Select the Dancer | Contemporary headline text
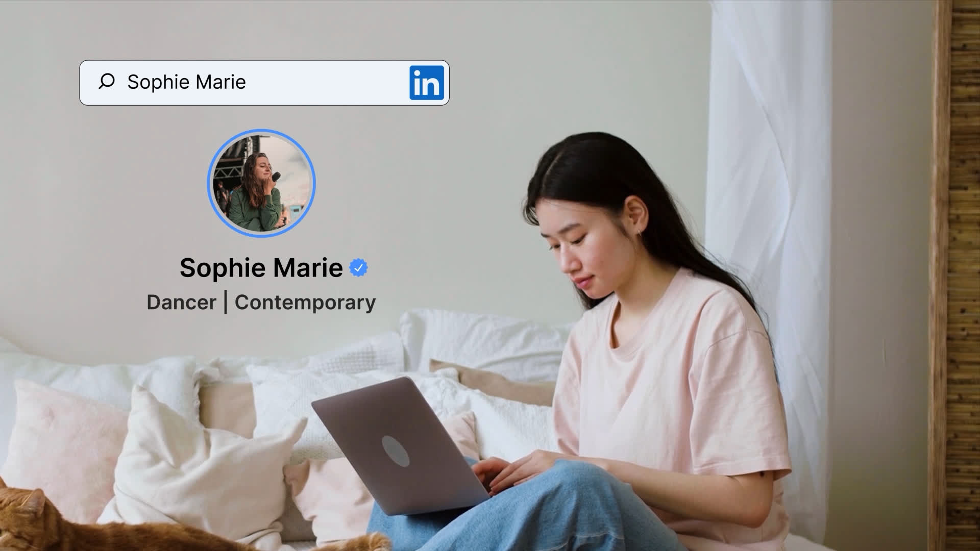 coord(261,303)
